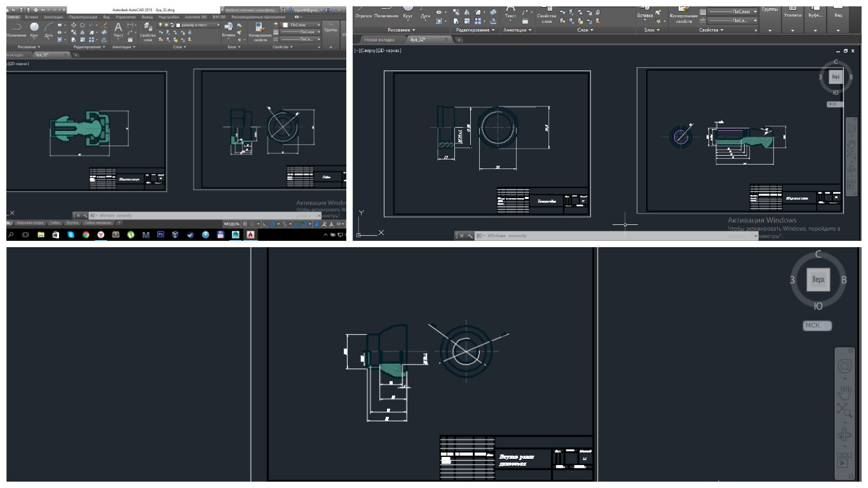Click the [Сверху][2D-каркас] viewport controls label
Screen dimensions: 868x488
coord(379,50)
